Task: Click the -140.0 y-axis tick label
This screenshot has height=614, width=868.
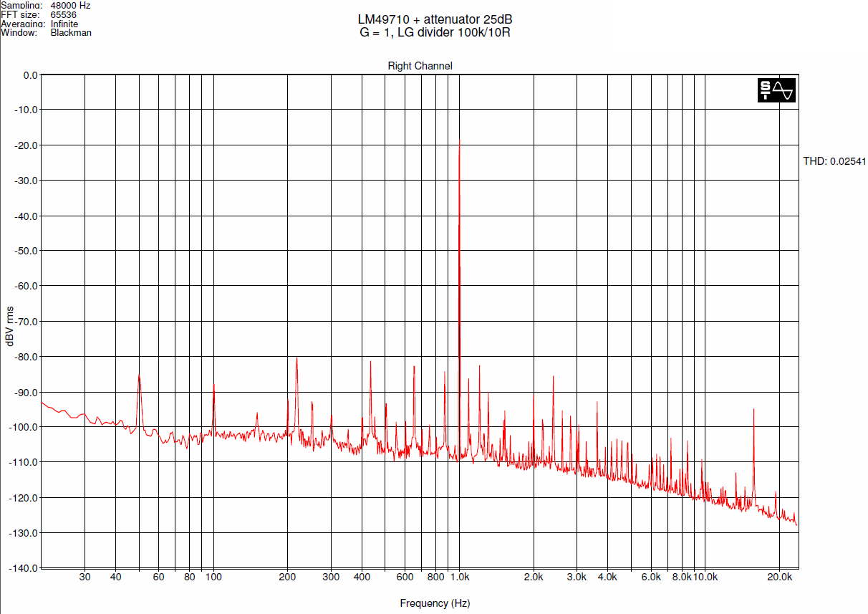Action: click(x=24, y=568)
